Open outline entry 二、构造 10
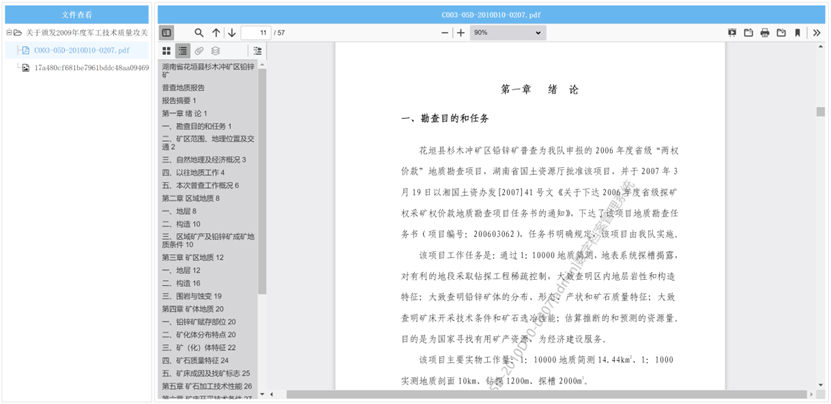Viewport: 831px width, 404px height. 181,224
